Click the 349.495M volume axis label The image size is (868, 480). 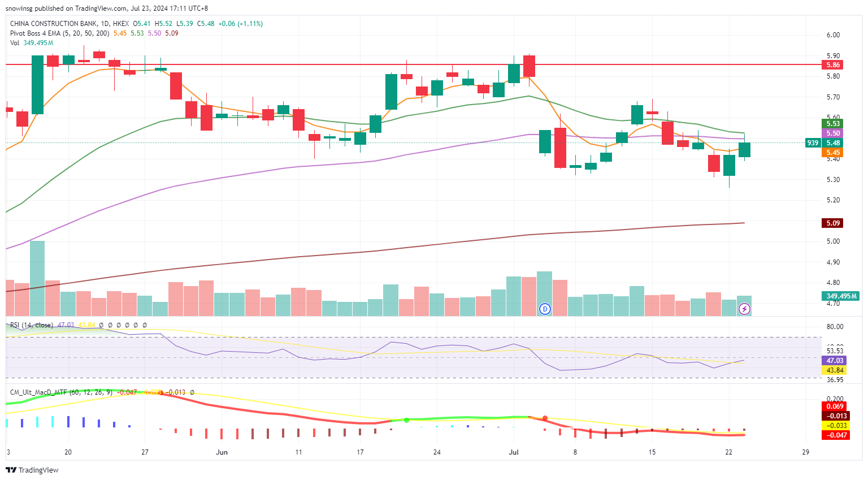pyautogui.click(x=841, y=296)
